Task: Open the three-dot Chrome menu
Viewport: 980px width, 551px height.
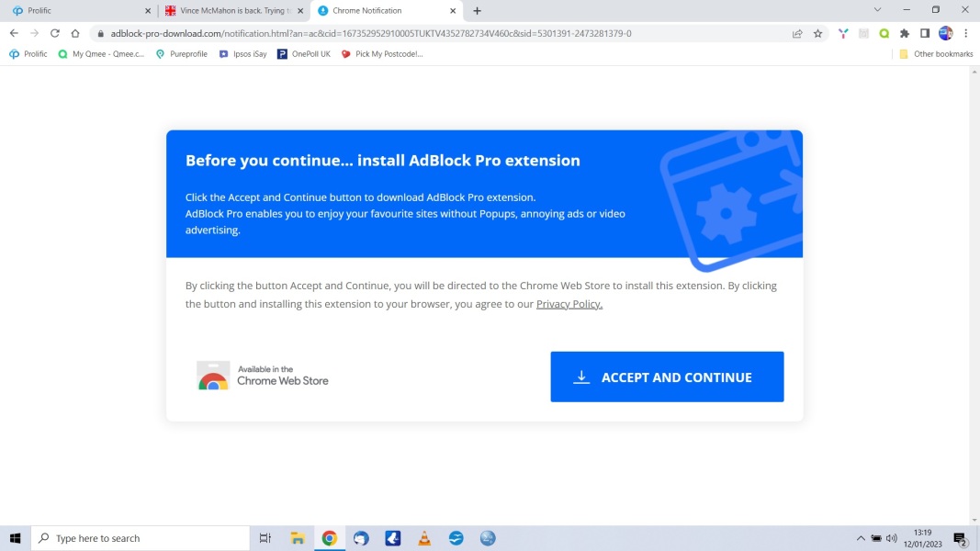Action: [x=966, y=32]
